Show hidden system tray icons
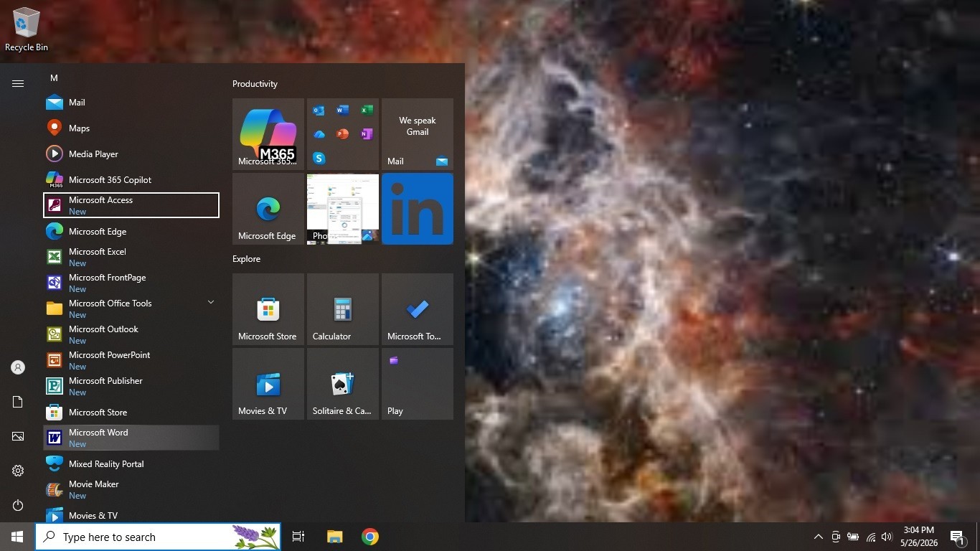Image resolution: width=980 pixels, height=551 pixels. coord(818,537)
